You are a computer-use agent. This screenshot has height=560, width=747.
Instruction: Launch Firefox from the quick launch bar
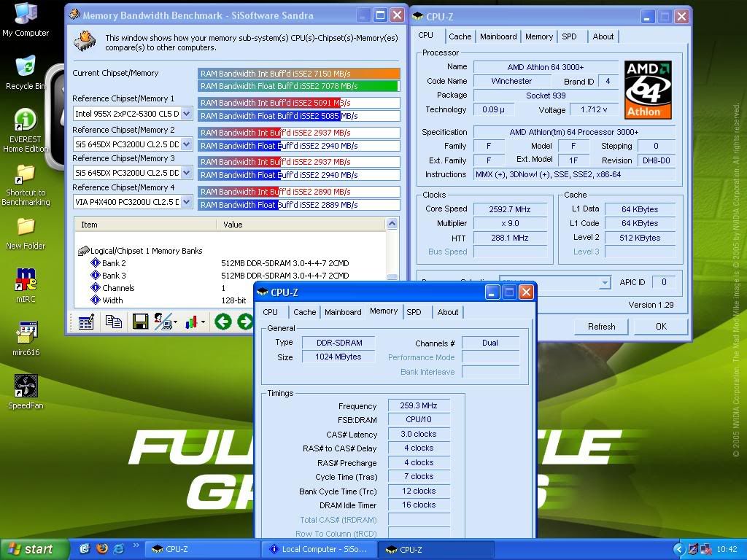click(101, 549)
